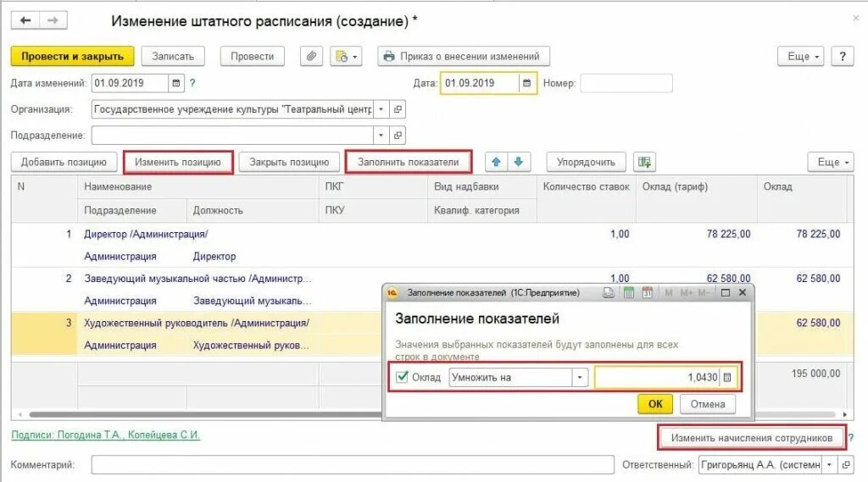Click the Дата изменений input field
The image size is (868, 482).
(x=130, y=83)
